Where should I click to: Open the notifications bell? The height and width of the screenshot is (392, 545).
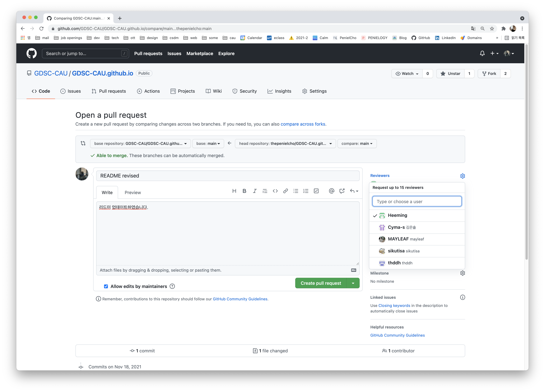point(482,53)
